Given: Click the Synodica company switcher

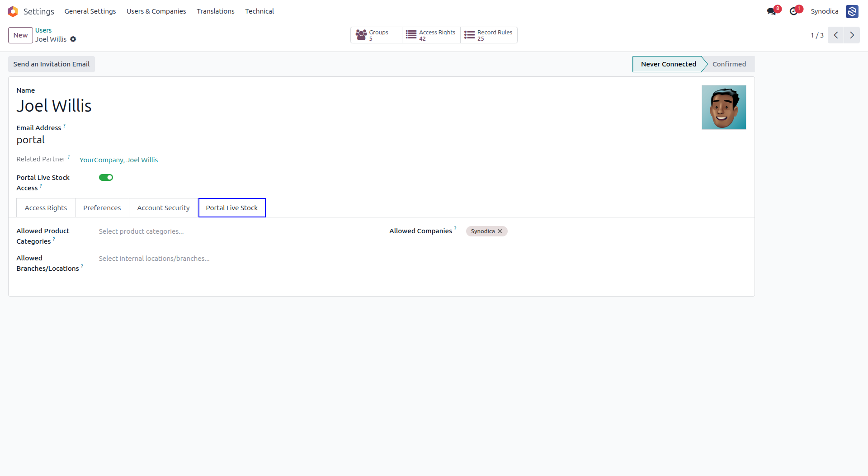Looking at the screenshot, I should (x=824, y=11).
